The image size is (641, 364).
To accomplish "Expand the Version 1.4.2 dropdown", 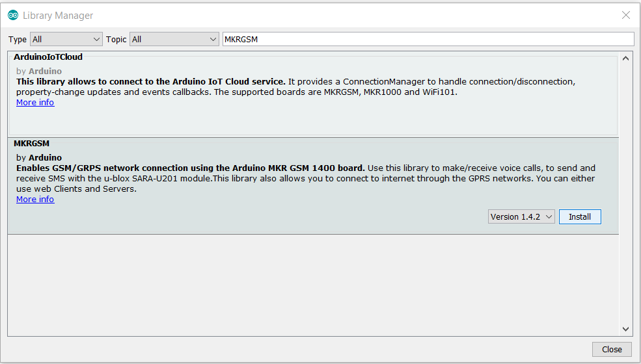I will pyautogui.click(x=521, y=216).
